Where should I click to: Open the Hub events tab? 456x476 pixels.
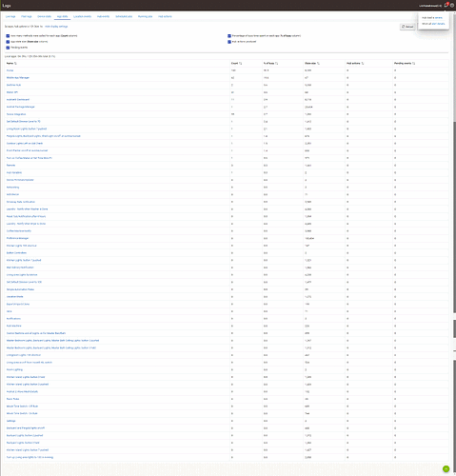click(x=104, y=16)
